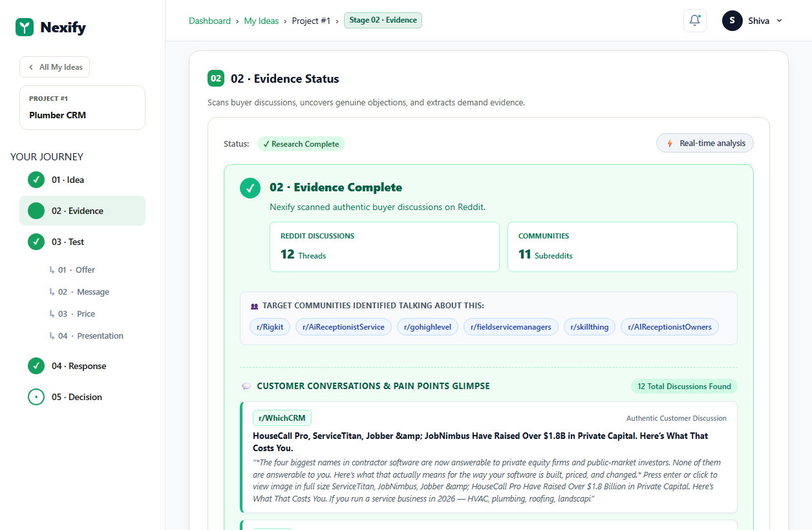
Task: Click the Stage 02 · Evidence badge
Action: click(x=383, y=20)
